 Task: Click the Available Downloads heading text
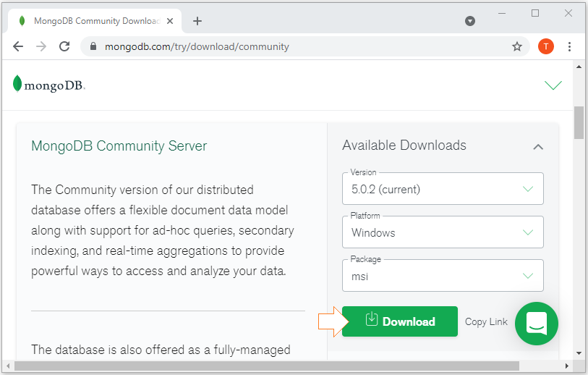pyautogui.click(x=404, y=146)
